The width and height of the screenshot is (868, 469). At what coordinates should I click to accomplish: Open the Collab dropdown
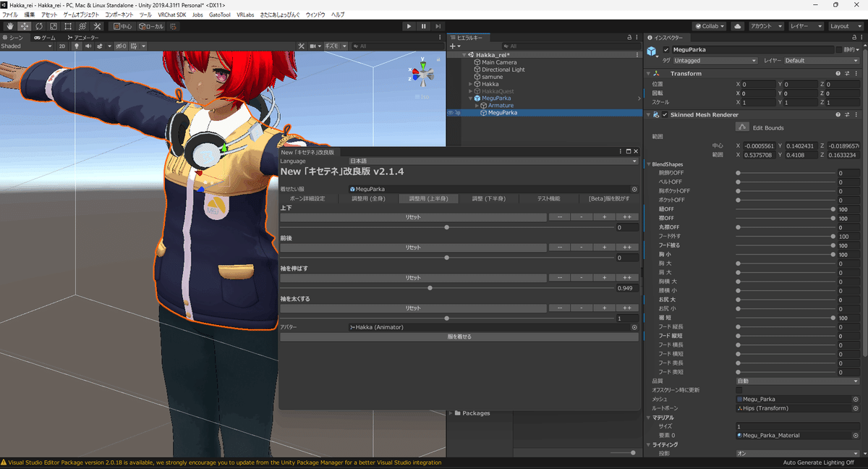pyautogui.click(x=710, y=26)
